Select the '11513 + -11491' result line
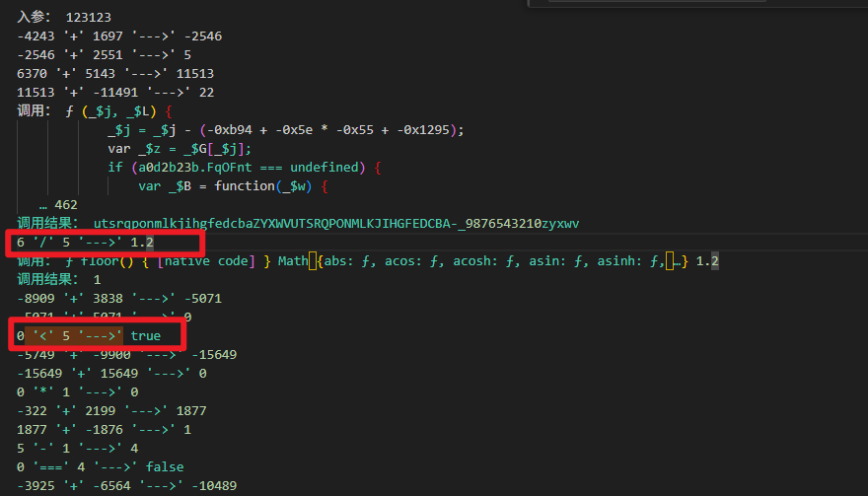 pos(114,93)
